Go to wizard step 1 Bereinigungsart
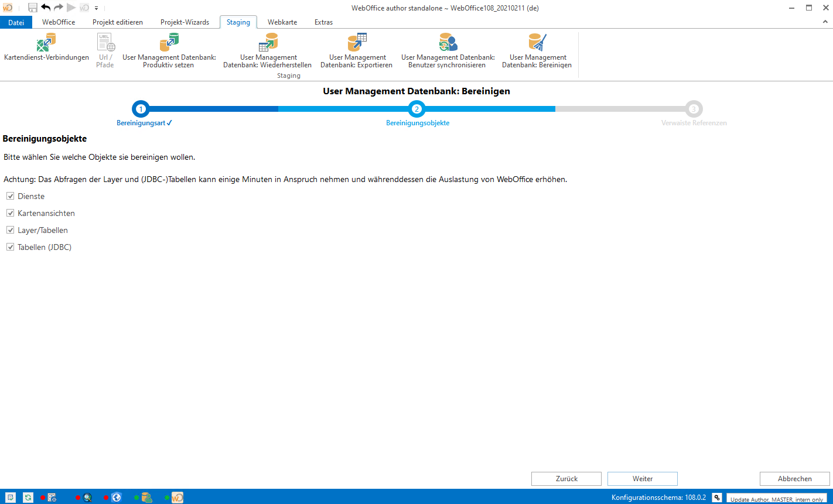The width and height of the screenshot is (833, 504). (x=141, y=109)
